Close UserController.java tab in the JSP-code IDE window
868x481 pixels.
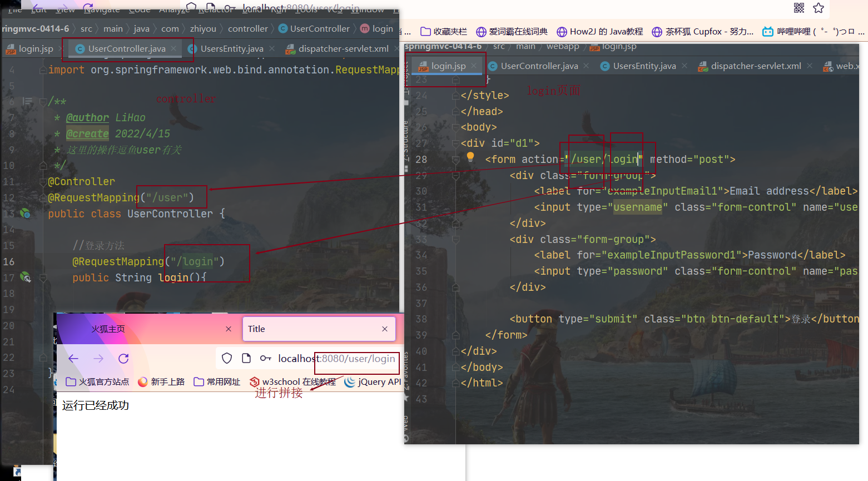[587, 66]
